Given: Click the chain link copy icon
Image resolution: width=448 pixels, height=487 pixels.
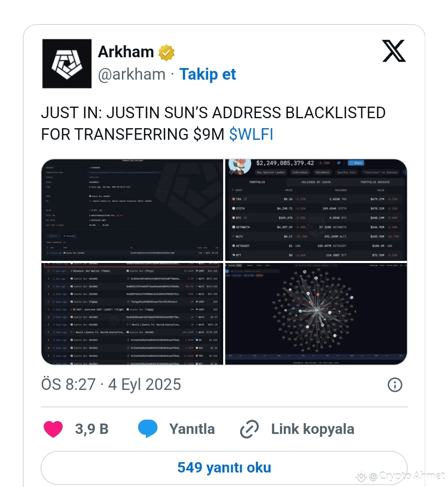Looking at the screenshot, I should (x=249, y=429).
